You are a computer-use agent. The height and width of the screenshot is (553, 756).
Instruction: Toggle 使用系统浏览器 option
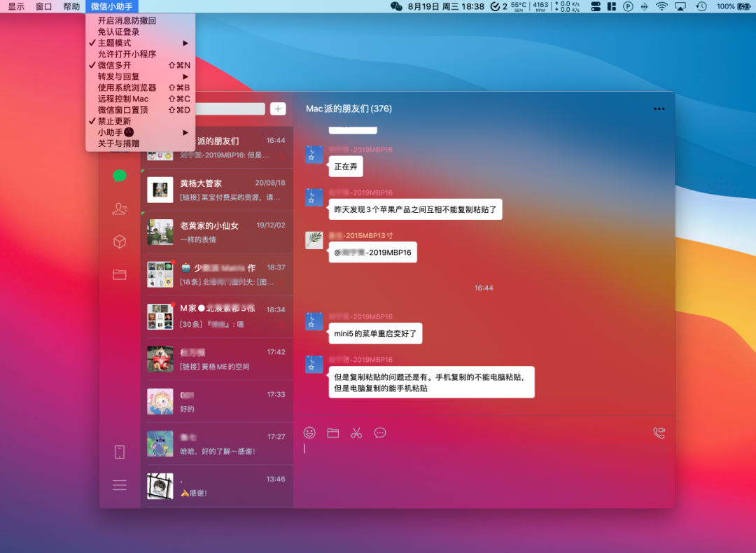pos(140,87)
